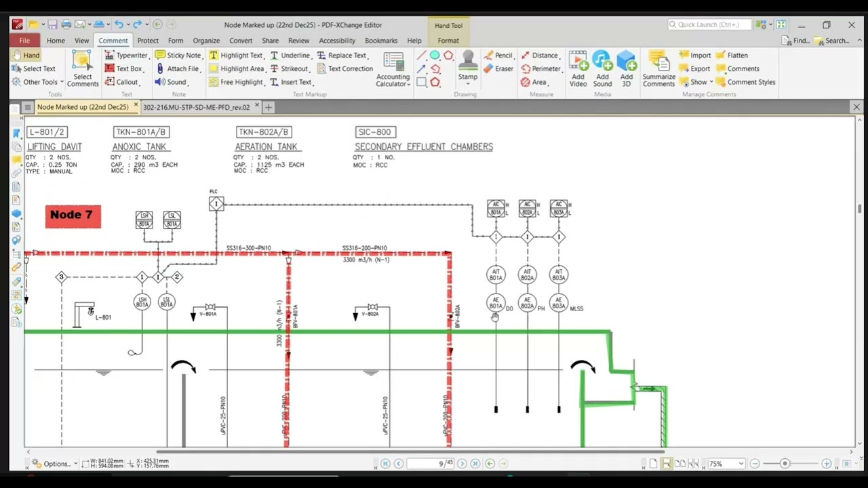Open the Other Tools dropdown

(38, 82)
